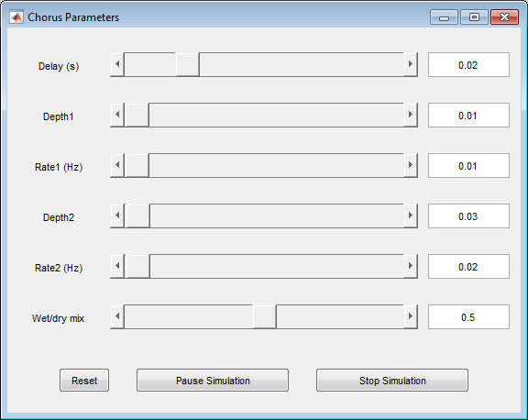This screenshot has width=528, height=420.
Task: Click the right arrow of Delay slider
Action: (411, 64)
